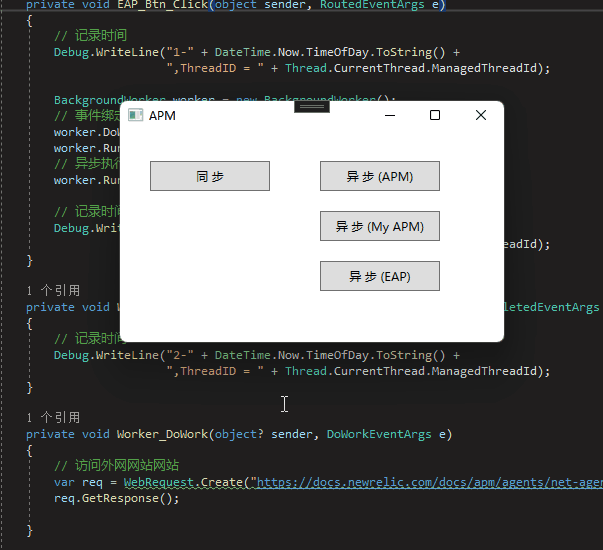
Task: Click RoutedEventArgs type in top signature
Action: coord(372,5)
